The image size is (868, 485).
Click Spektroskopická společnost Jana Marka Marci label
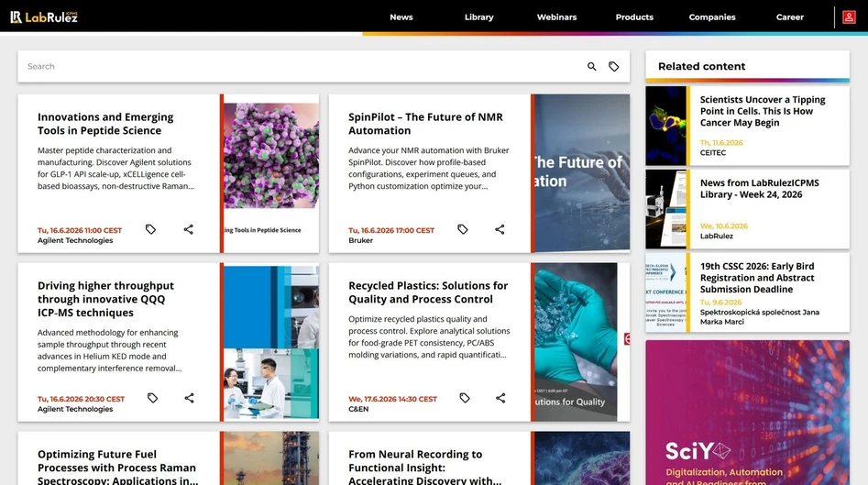760,316
